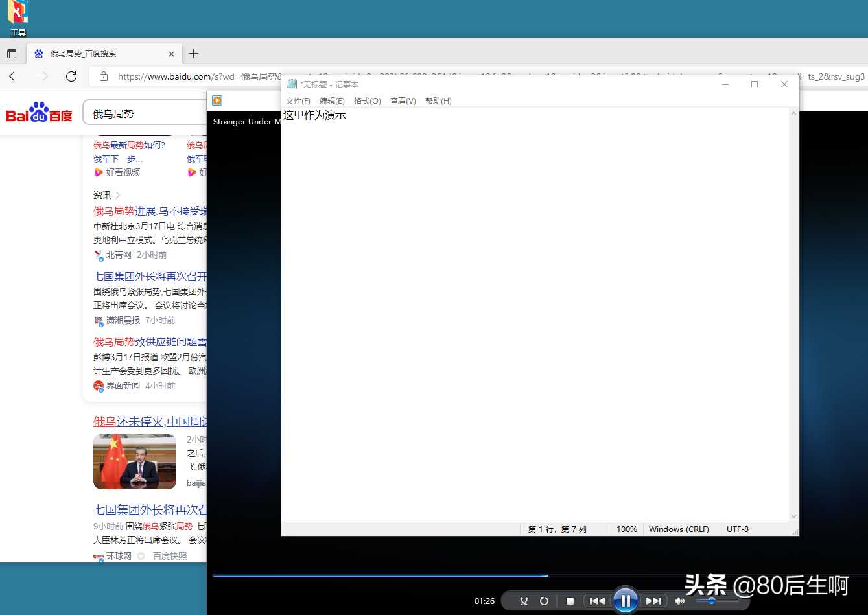Click the Notepad scrollbar up arrow
Viewport: 868px width, 615px height.
coord(794,114)
